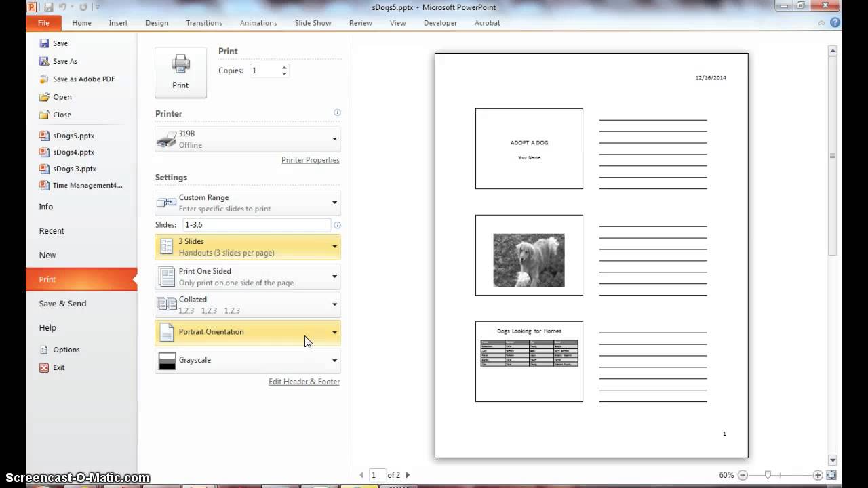Click the Save icon in Quick Access toolbar
Screen dimensions: 868x488
coord(48,7)
